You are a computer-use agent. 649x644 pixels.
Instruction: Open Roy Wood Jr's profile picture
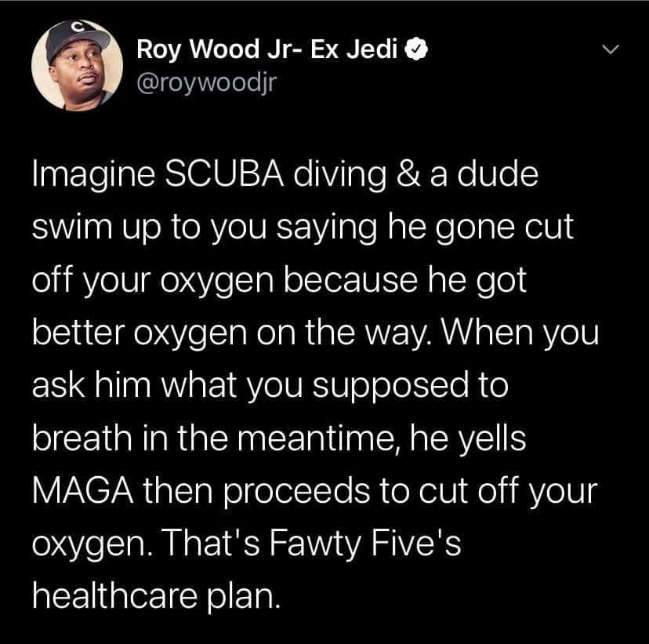coord(78,65)
